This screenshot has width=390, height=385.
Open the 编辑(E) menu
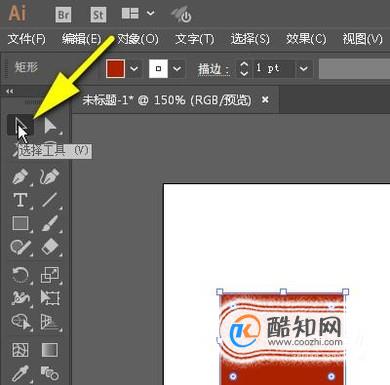(81, 39)
